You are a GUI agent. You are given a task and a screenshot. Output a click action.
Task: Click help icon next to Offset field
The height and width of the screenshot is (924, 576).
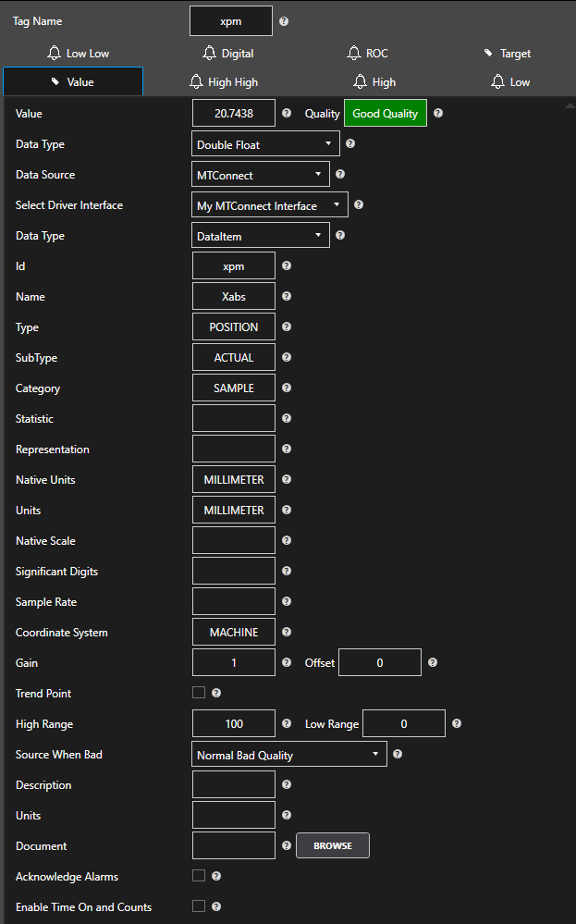pyautogui.click(x=433, y=663)
